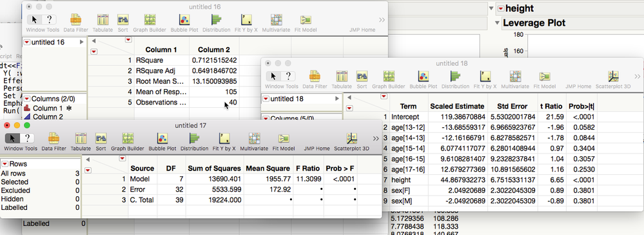The image size is (644, 235).
Task: Click Column 1 header in untitled 16
Action: [x=161, y=49]
